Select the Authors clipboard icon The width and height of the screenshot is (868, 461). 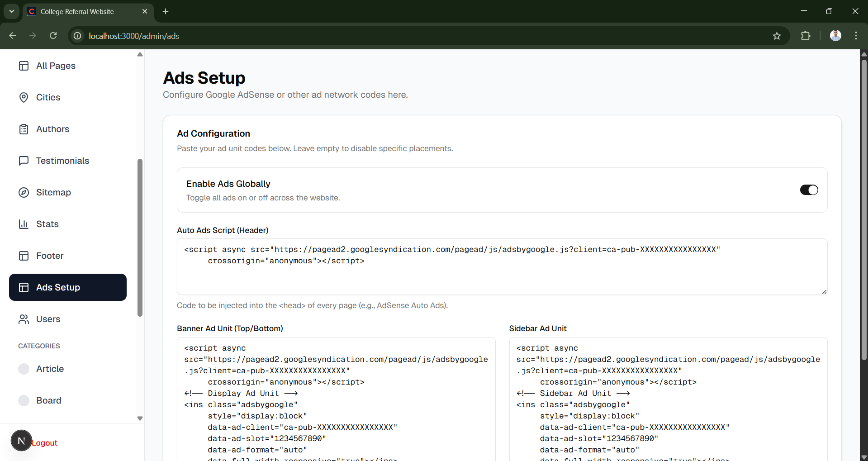(24, 129)
